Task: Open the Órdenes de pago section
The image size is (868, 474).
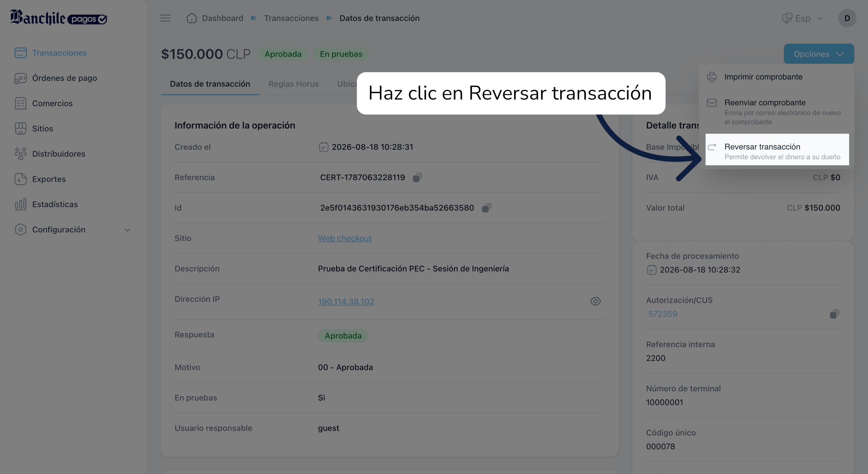Action: point(56,78)
